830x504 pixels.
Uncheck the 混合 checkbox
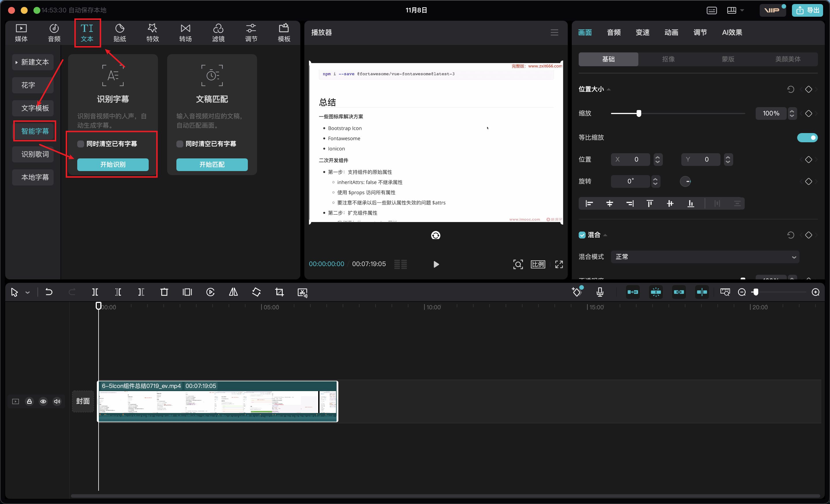point(582,235)
